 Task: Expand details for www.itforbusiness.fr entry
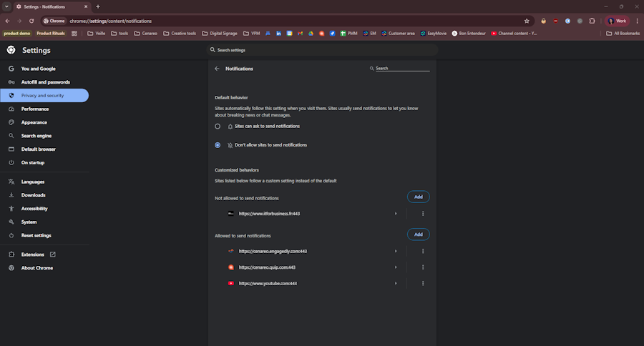point(396,214)
